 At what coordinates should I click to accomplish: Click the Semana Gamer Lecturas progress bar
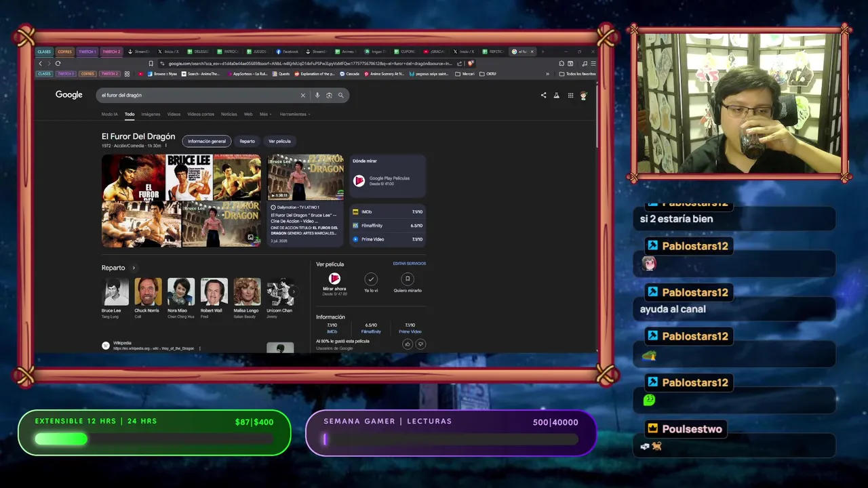(451, 439)
